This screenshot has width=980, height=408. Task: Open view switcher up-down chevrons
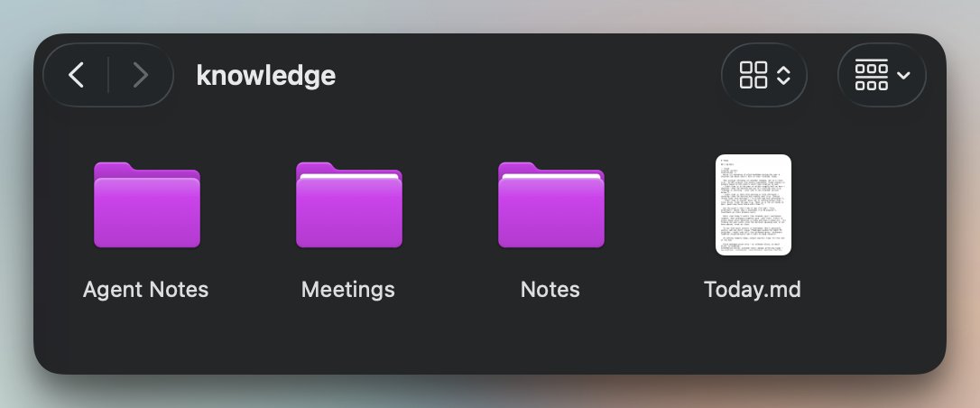[783, 76]
